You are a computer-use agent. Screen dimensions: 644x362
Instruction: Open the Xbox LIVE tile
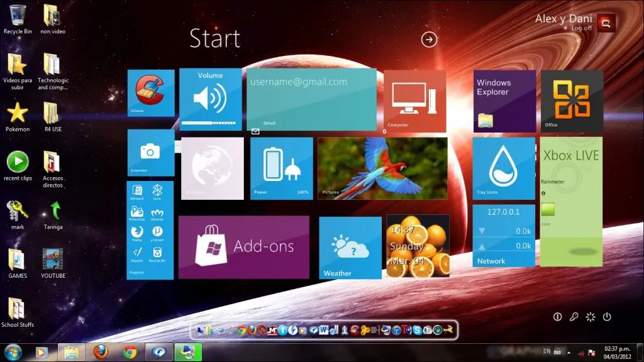pyautogui.click(x=571, y=202)
